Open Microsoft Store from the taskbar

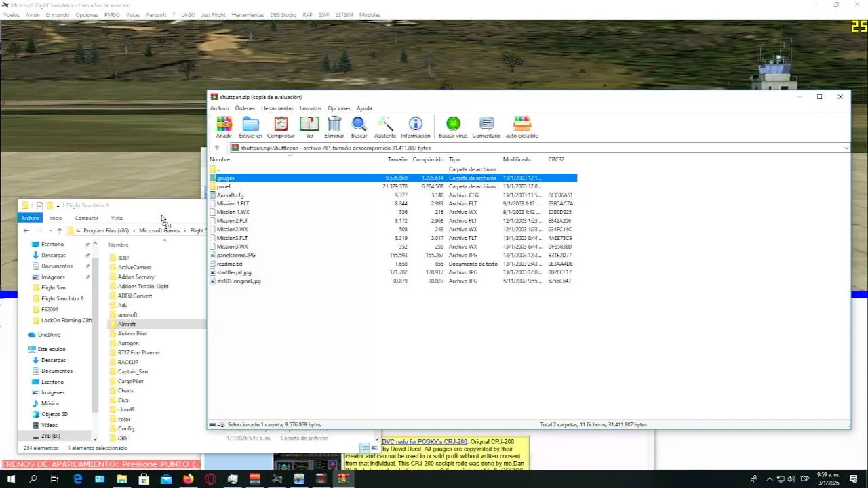coord(144,479)
